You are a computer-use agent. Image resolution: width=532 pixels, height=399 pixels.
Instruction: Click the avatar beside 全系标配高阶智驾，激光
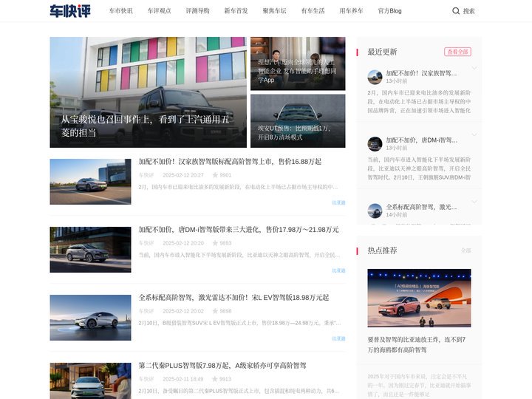(375, 211)
